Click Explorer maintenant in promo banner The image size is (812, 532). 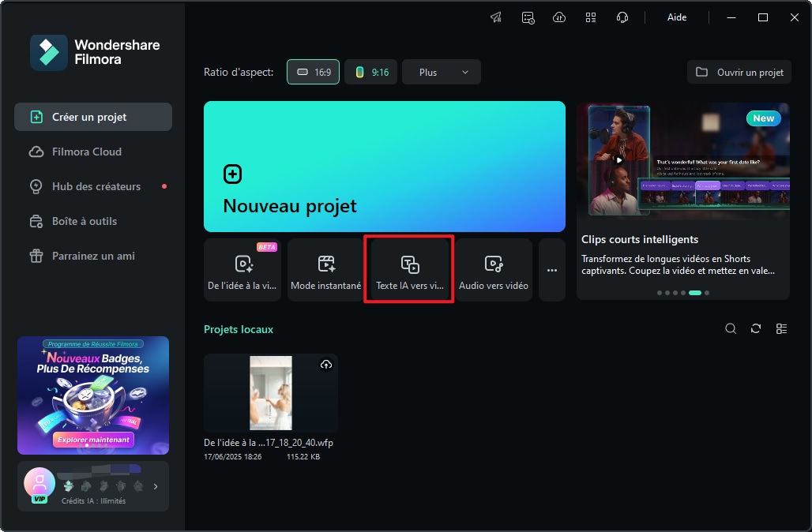[94, 440]
